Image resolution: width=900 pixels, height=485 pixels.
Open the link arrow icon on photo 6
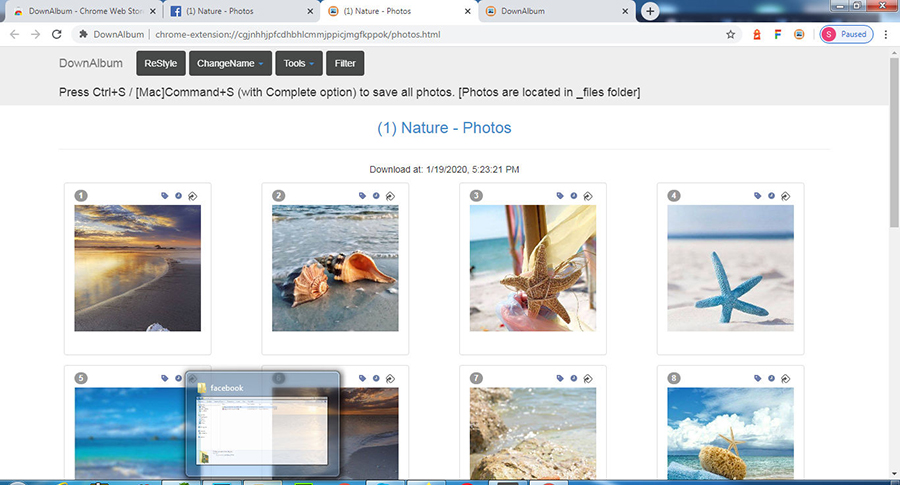pos(390,379)
